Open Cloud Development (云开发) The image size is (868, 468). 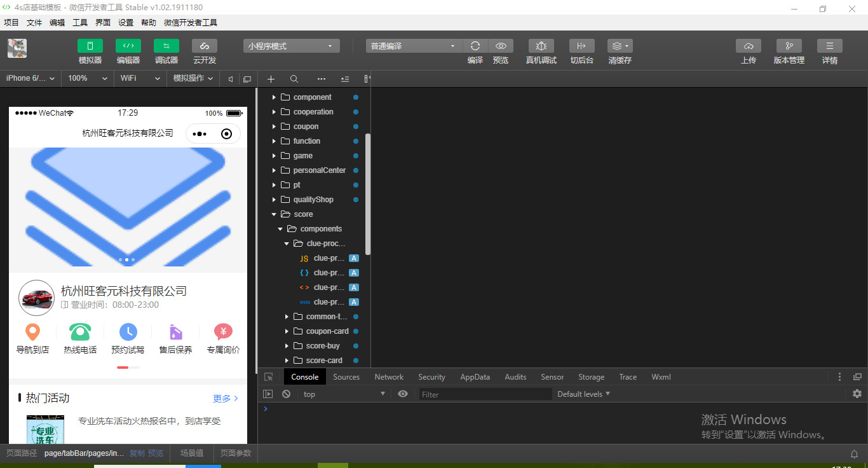205,46
